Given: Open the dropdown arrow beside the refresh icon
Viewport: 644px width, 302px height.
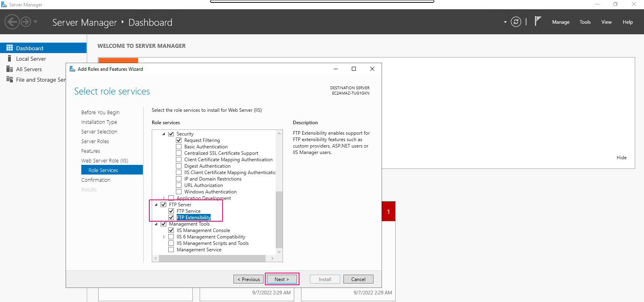Looking at the screenshot, I should 505,22.
